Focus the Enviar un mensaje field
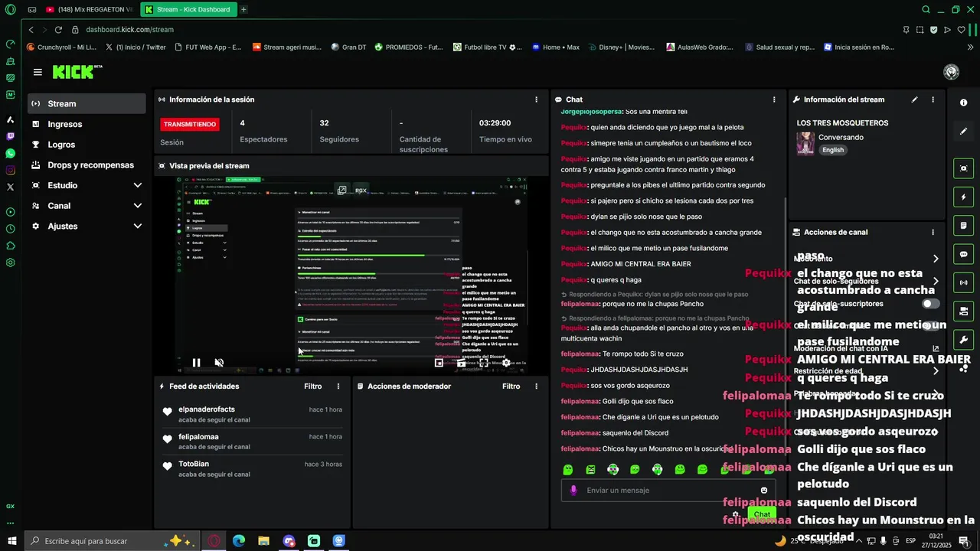Screen dimensions: 980x551 click(x=668, y=491)
